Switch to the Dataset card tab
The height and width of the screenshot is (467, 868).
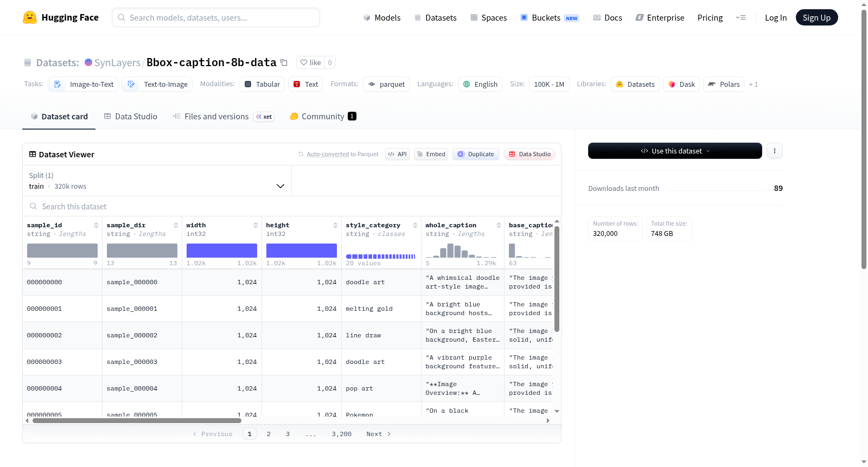(59, 117)
